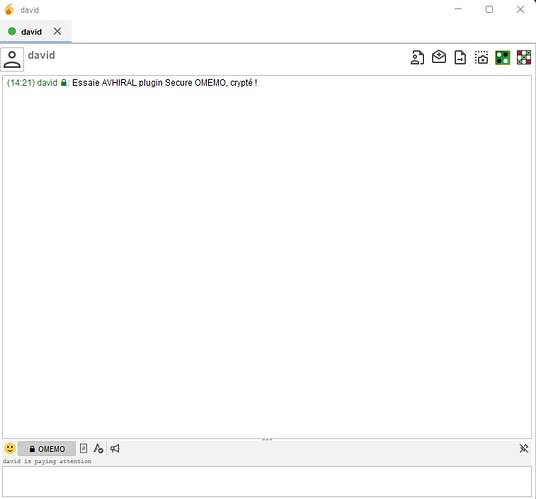Open the emoji smiley picker

click(x=10, y=448)
